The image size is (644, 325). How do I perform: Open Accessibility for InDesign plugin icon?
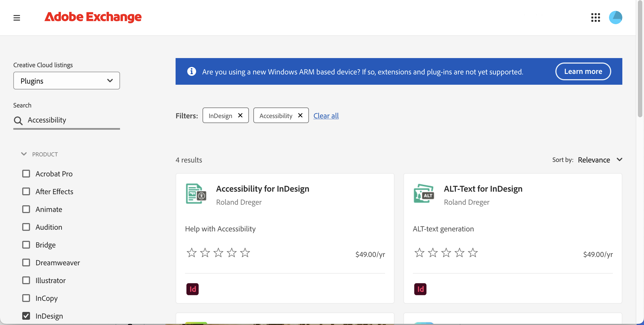(x=196, y=194)
